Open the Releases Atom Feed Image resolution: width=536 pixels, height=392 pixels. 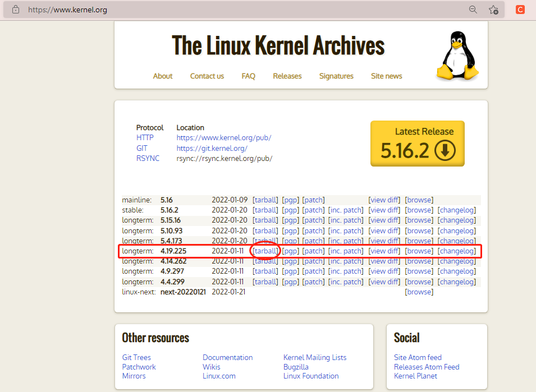(x=427, y=367)
